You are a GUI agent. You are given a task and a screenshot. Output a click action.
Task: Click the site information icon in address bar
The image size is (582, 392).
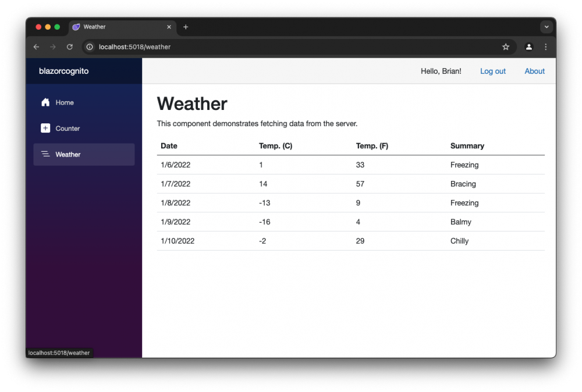89,47
